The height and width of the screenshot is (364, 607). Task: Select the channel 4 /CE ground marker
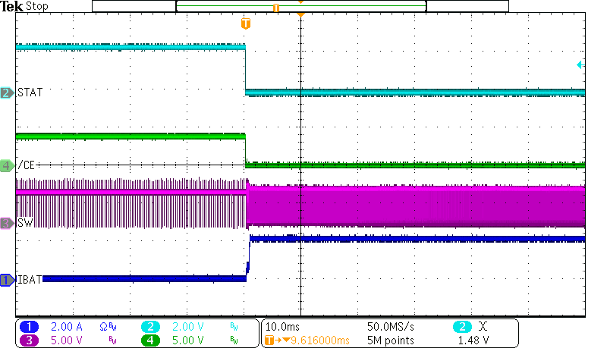[x=7, y=165]
